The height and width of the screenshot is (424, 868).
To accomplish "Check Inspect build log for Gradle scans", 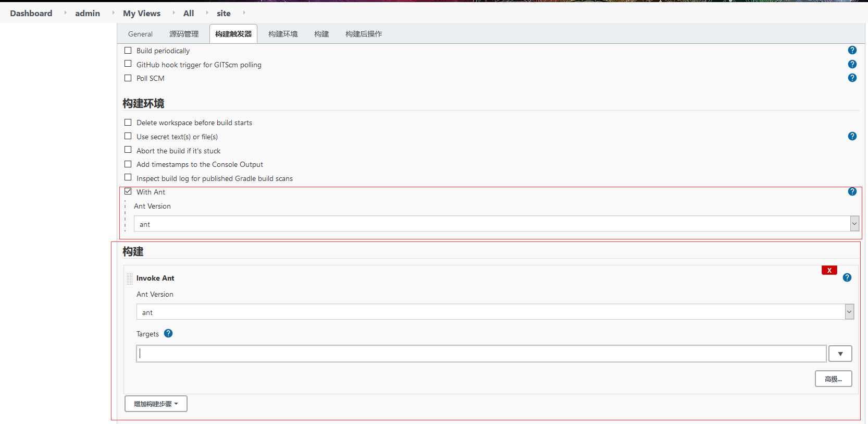I will [128, 177].
